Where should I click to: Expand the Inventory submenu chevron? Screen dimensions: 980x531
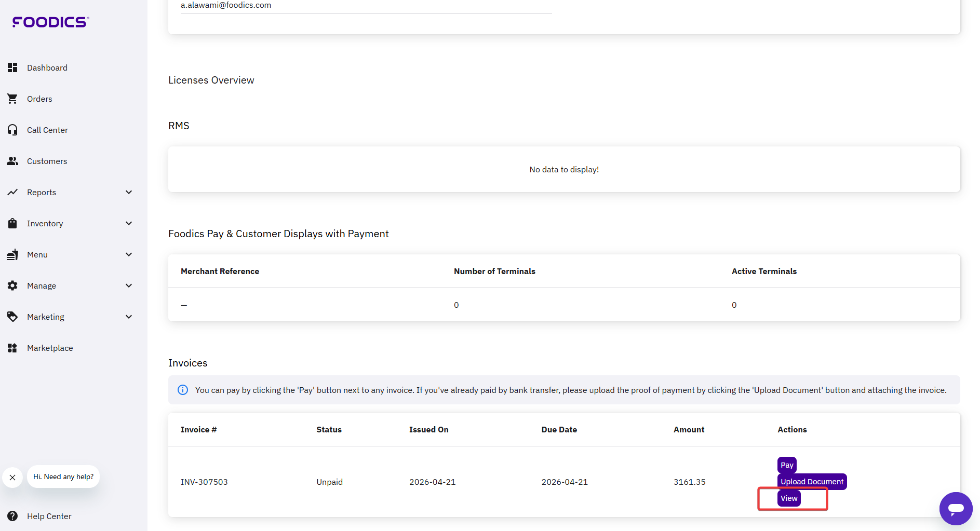(x=129, y=223)
